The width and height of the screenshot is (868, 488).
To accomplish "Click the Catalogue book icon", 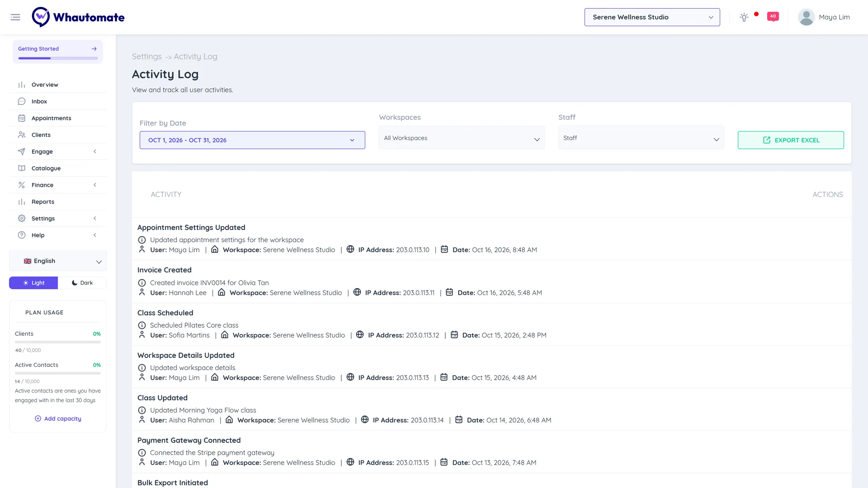I will click(22, 169).
